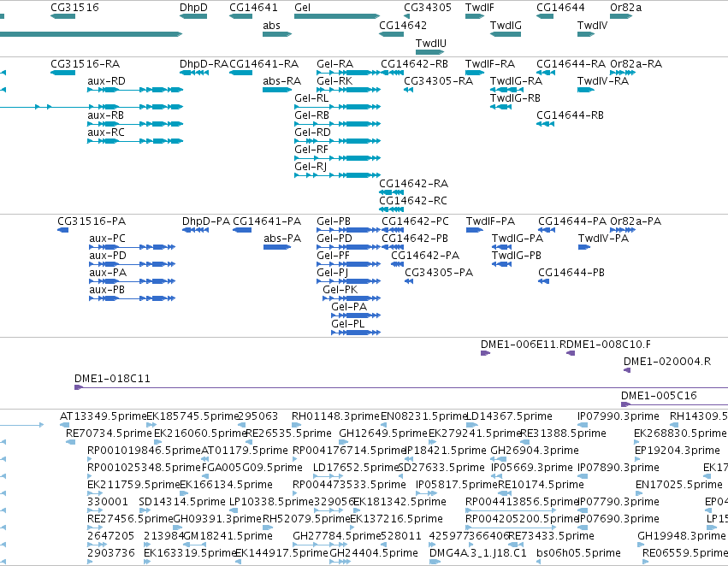
Task: Select the CG14642 gene arrow
Action: pos(392,34)
